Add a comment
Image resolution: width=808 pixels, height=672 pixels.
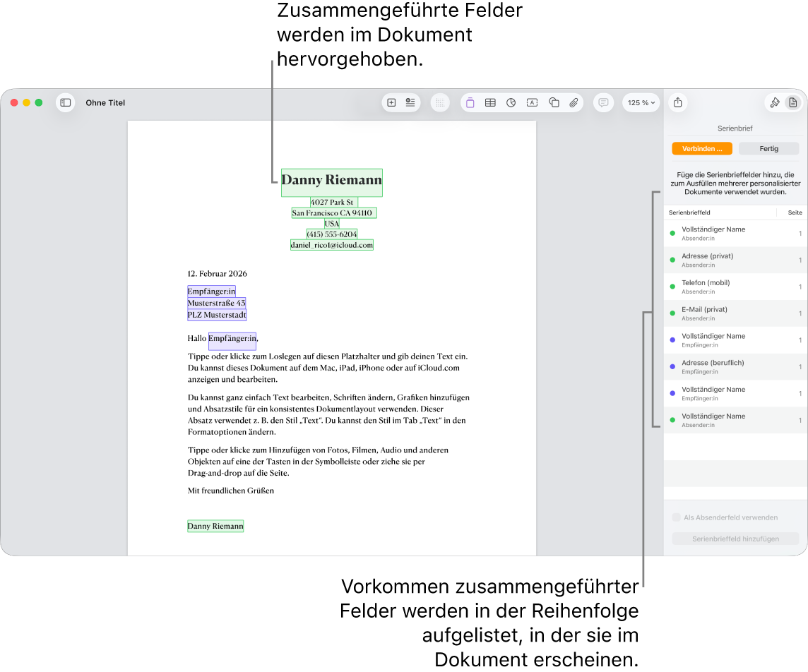pos(603,102)
